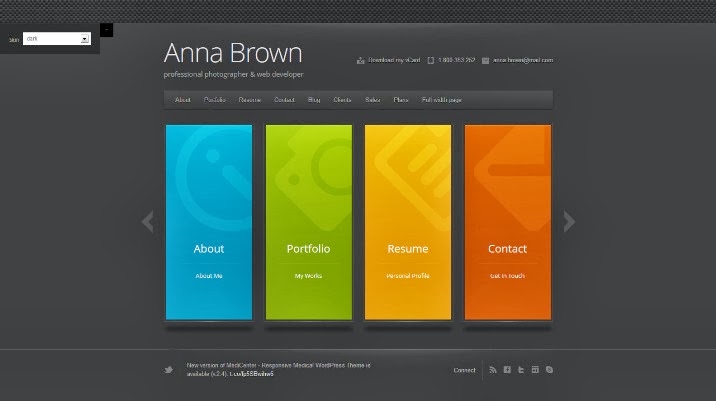The height and width of the screenshot is (401, 716).
Task: Open the email address link
Action: (523, 60)
